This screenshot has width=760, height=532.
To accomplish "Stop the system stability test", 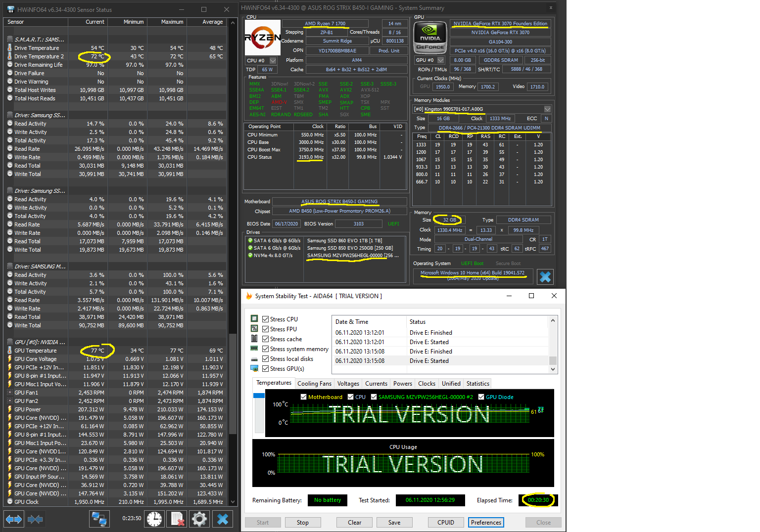I will pyautogui.click(x=303, y=523).
